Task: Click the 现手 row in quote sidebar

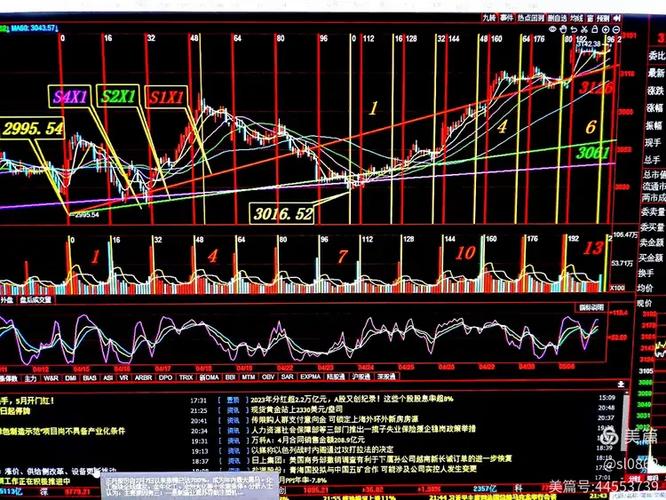Action: [653, 143]
